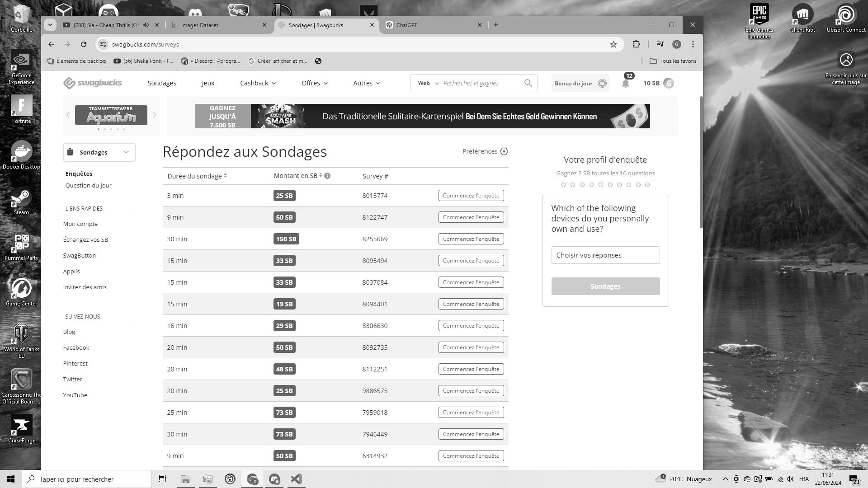The width and height of the screenshot is (868, 488).
Task: Open Visual Studio Code from the taskbar
Action: (297, 479)
